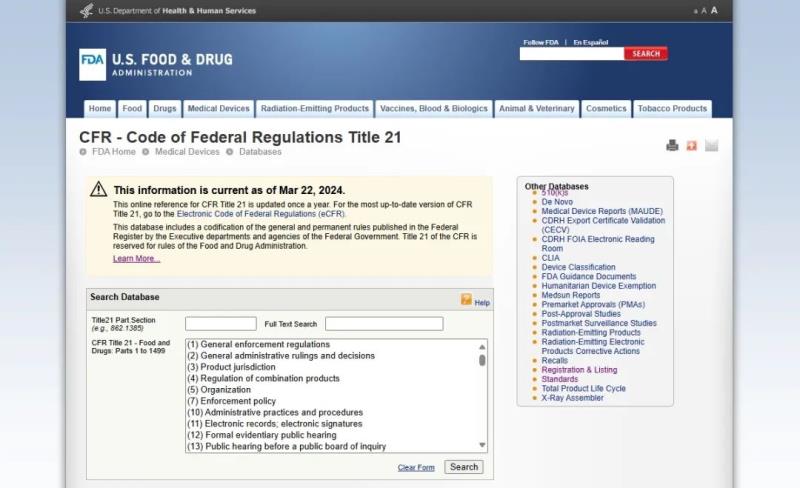Select the smallest text size 'a'
Screen dimensions: 800x488
pos(695,11)
